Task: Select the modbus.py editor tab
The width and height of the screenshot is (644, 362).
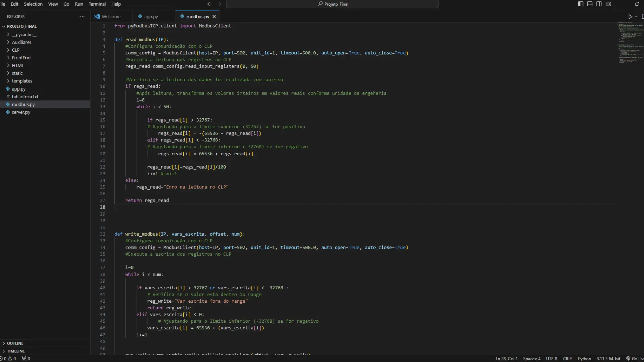Action: coord(198,16)
